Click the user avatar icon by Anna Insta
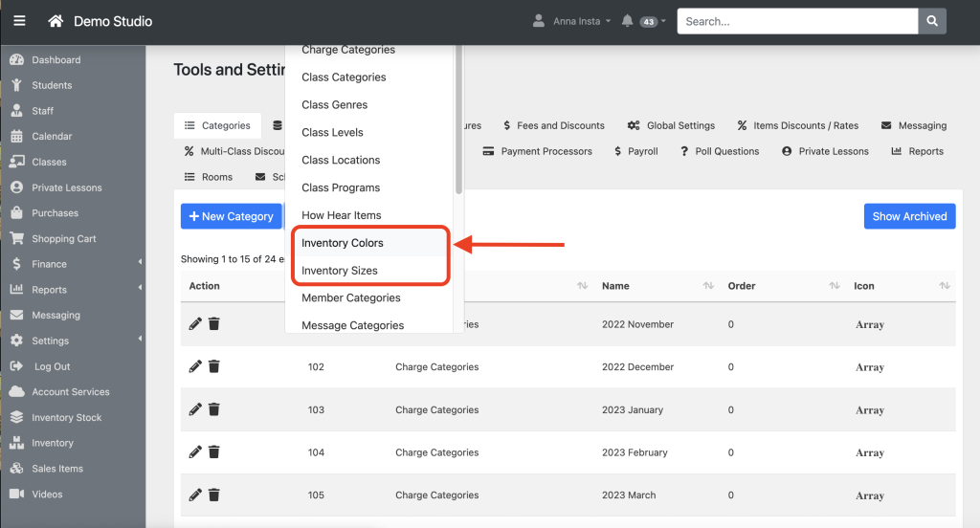Image resolution: width=980 pixels, height=528 pixels. click(538, 21)
